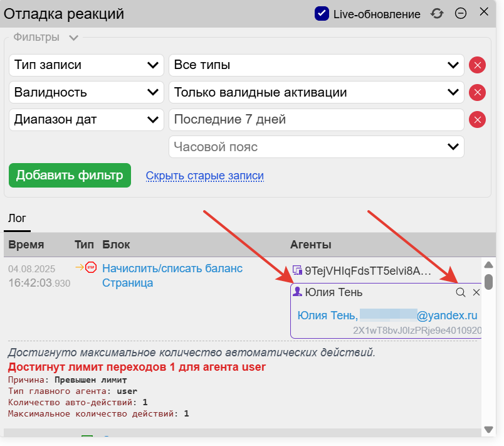The height and width of the screenshot is (446, 504).
Task: Click the device agent icon beside 9TejVHIqFdsTT5elvi8A
Action: [297, 270]
